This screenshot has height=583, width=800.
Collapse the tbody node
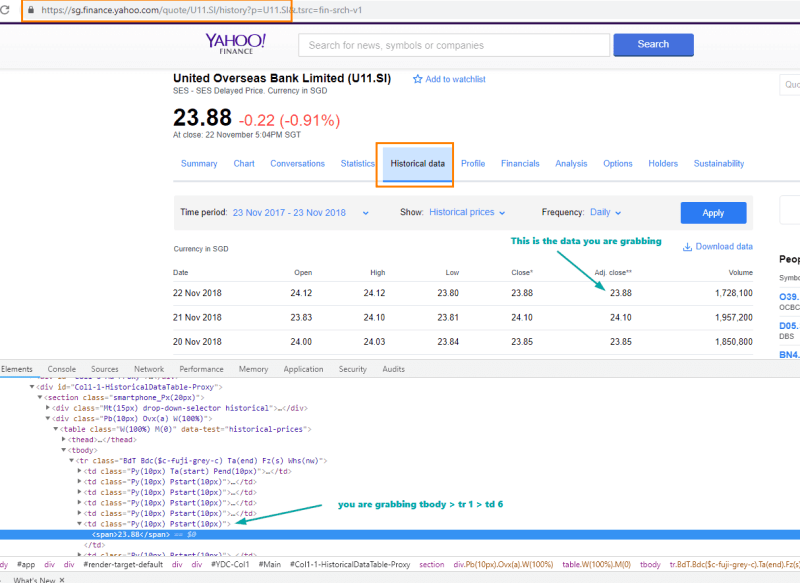click(64, 450)
